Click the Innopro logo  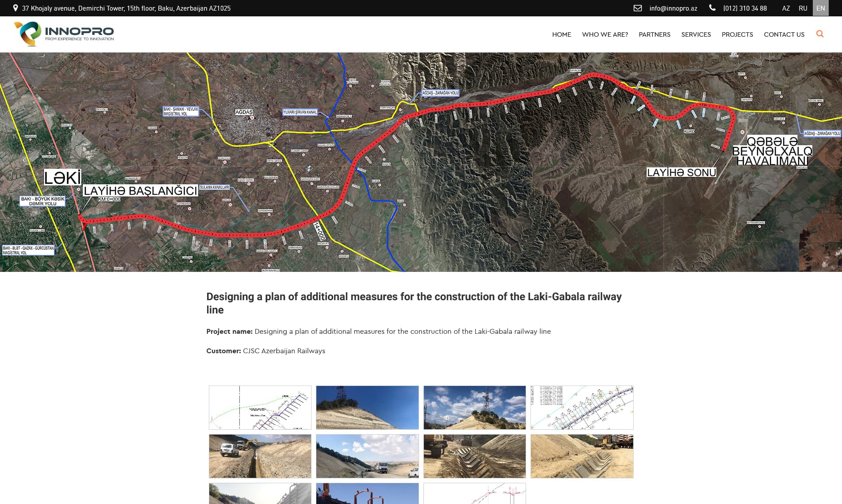click(x=64, y=34)
